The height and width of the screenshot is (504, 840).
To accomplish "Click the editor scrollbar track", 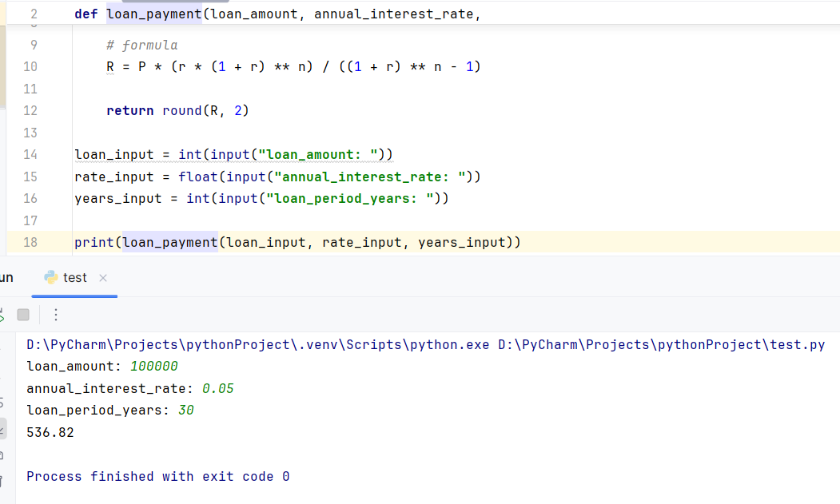I will pos(835,128).
